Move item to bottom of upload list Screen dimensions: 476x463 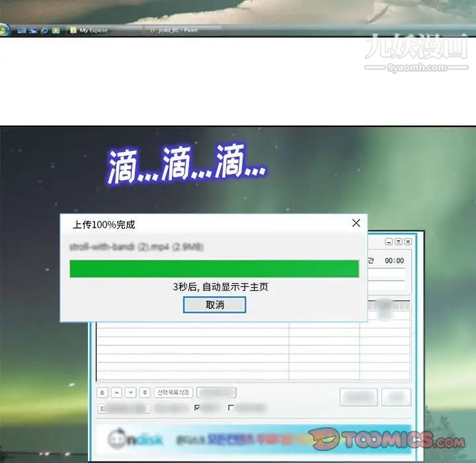144,392
